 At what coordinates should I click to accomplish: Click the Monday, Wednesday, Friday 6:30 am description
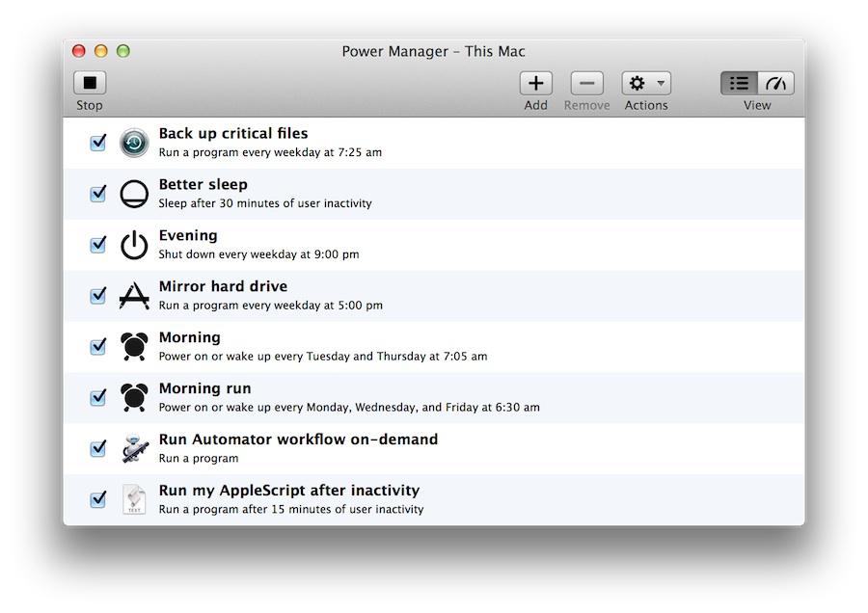(x=349, y=407)
